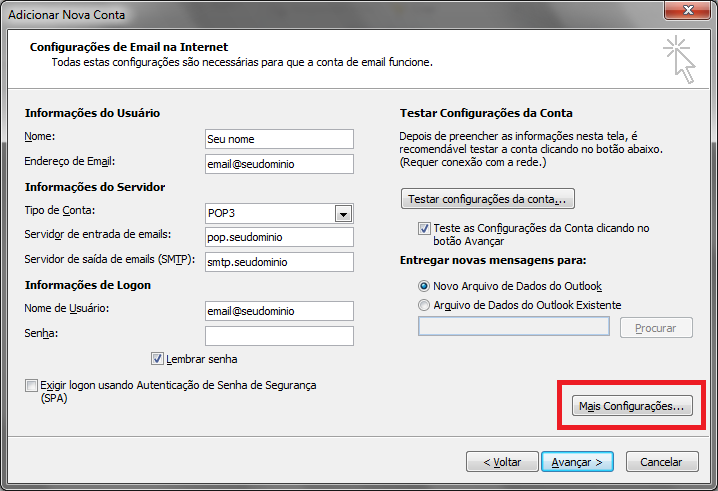Viewport: 718px width, 491px height.
Task: Click the empty Senha password field
Action: (278, 335)
